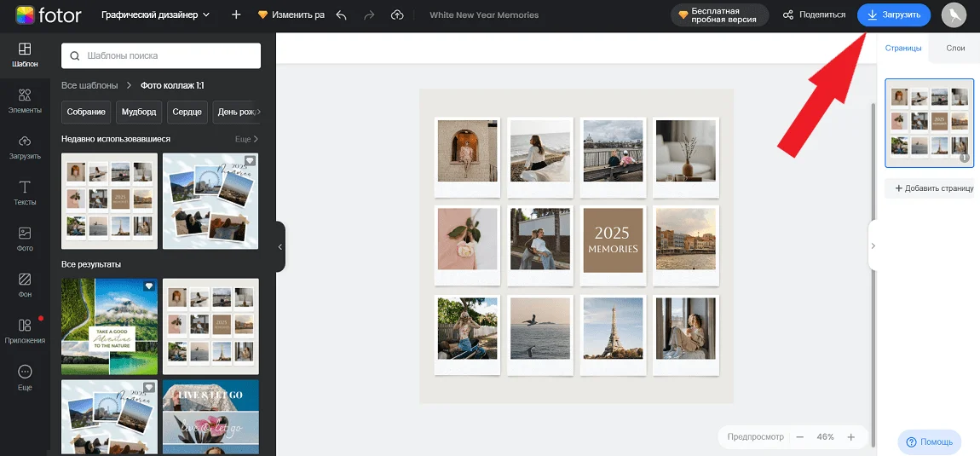Open the Элементы (Elements) sidebar panel
The height and width of the screenshot is (456, 980).
pyautogui.click(x=25, y=100)
